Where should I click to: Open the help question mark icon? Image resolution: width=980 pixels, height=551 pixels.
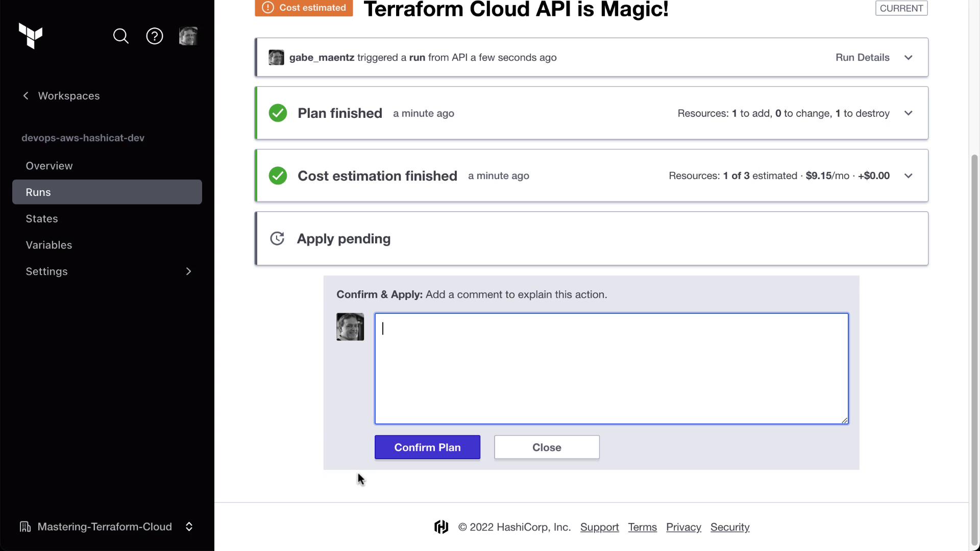[155, 36]
